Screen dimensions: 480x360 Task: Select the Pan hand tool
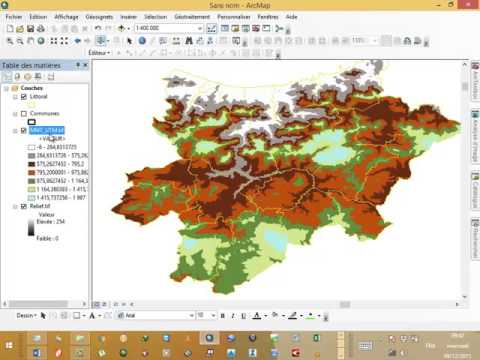click(x=30, y=41)
